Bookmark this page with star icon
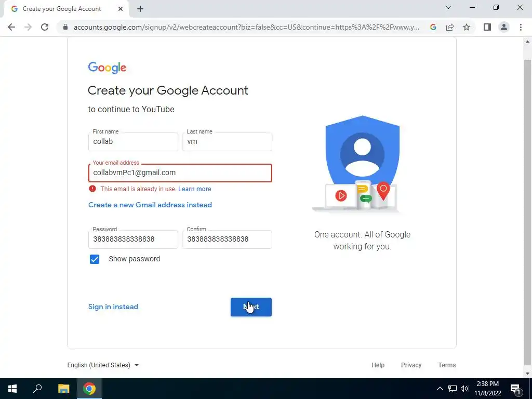 point(467,27)
